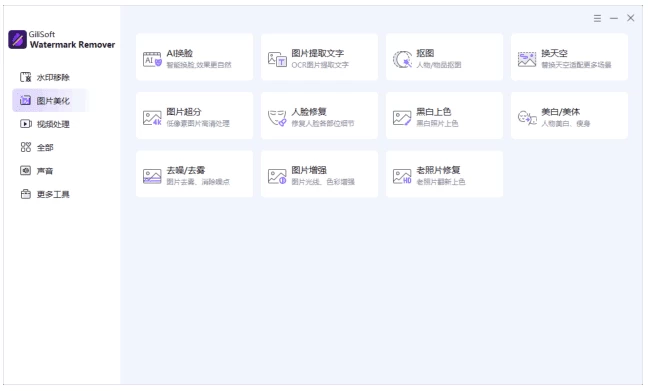This screenshot has height=391, width=648.
Task: Click the 抠图 cutout icon
Action: (x=402, y=59)
